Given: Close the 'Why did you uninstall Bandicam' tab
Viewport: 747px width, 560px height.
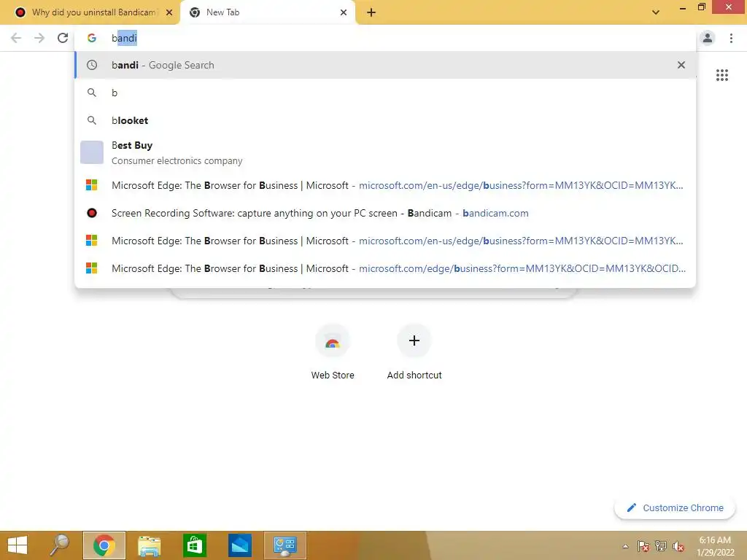Looking at the screenshot, I should 169,12.
